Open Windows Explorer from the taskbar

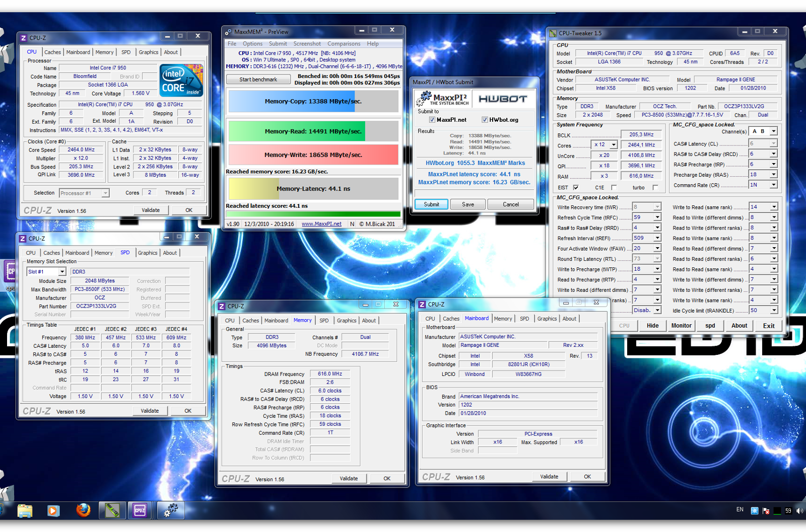coord(25,510)
